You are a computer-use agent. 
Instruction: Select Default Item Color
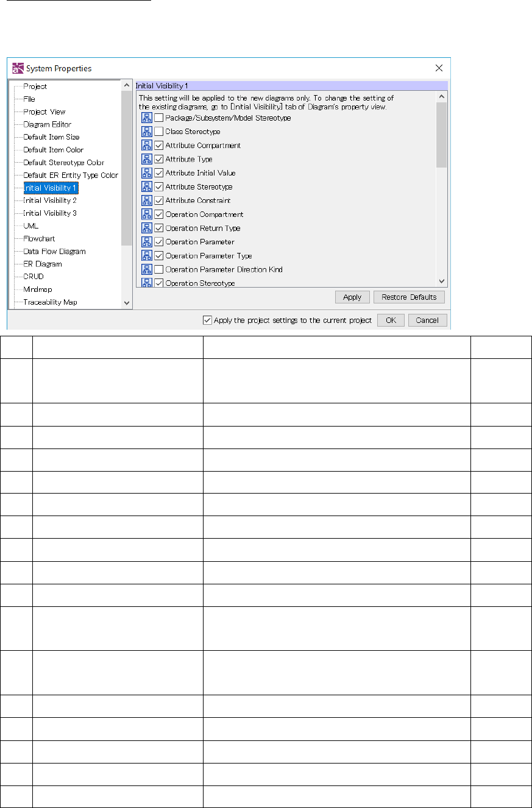point(54,150)
